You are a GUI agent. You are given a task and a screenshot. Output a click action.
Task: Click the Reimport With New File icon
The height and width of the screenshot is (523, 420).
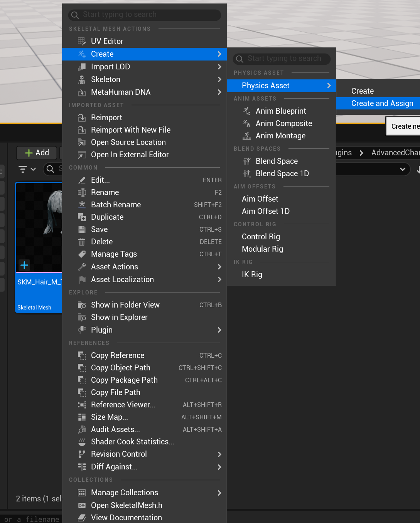[82, 130]
